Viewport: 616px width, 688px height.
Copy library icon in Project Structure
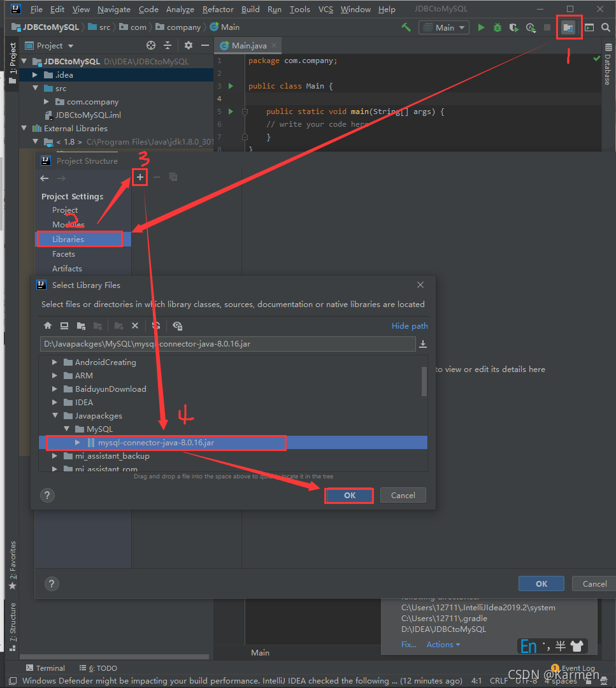[x=173, y=177]
